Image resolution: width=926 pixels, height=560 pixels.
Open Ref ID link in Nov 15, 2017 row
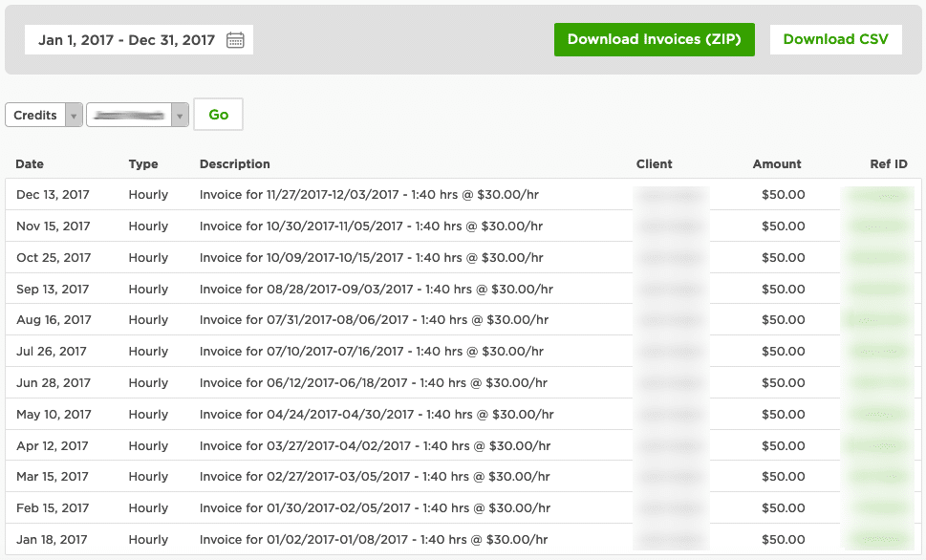877,226
